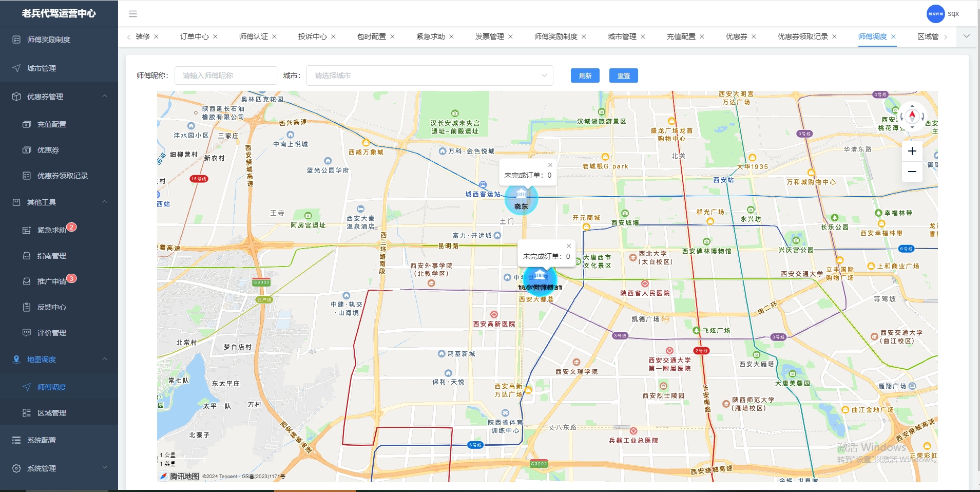
Task: Collapse the 地图调度 sidebar group
Action: click(x=59, y=359)
